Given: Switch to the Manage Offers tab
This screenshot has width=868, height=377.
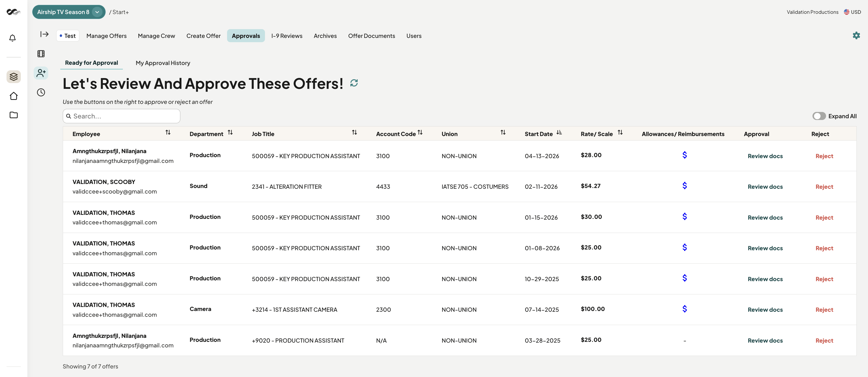Looking at the screenshot, I should [x=106, y=36].
